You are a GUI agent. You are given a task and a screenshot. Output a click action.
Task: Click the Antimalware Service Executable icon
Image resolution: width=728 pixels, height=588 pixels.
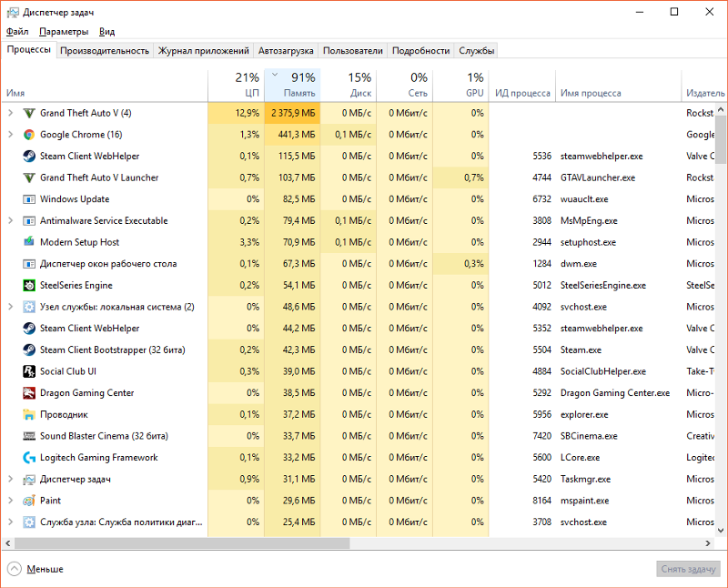[29, 220]
